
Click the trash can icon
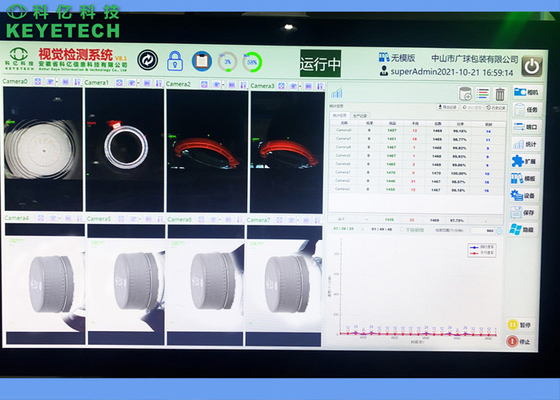pos(500,94)
